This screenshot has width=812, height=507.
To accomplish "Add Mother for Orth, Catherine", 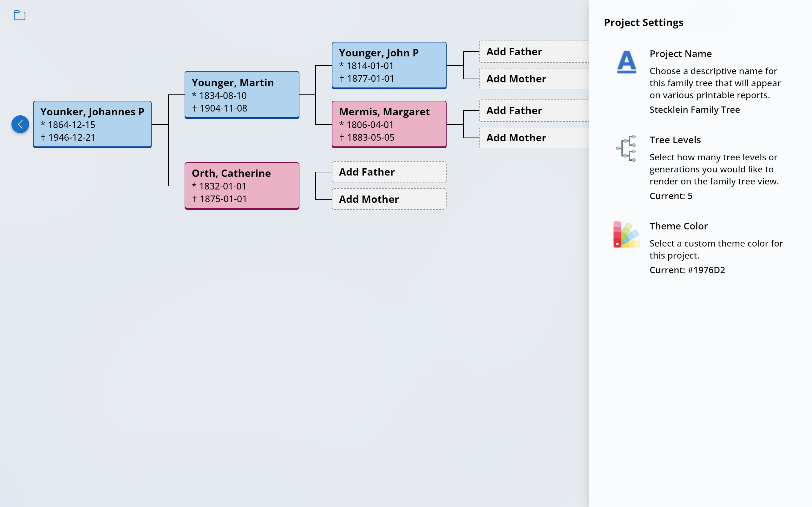I will click(x=389, y=199).
